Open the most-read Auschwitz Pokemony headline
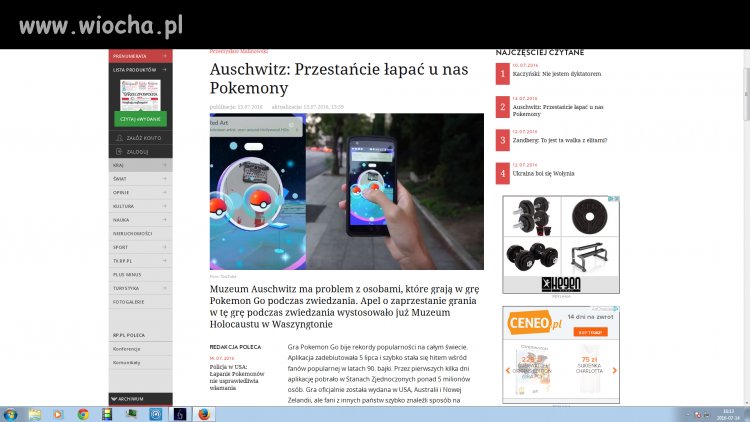This screenshot has width=750, height=422. pos(558,111)
